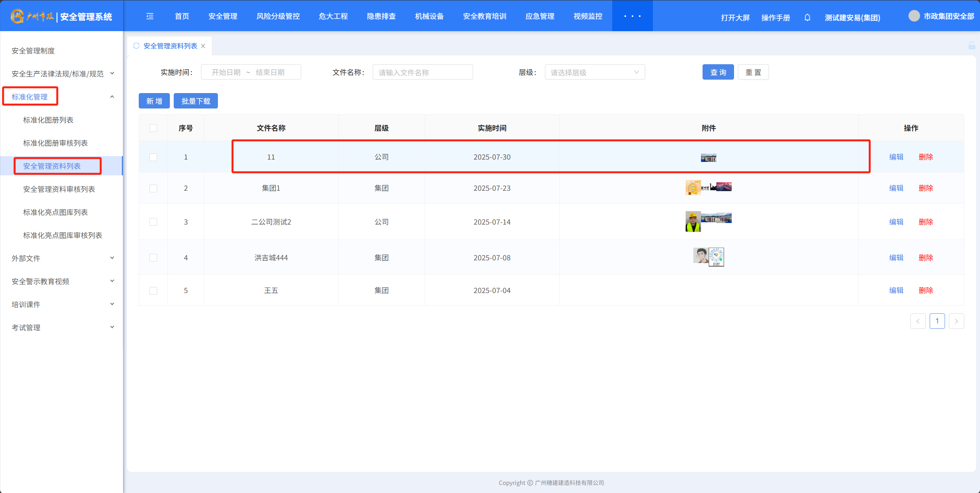The image size is (980, 493).
Task: Click the 批量下载 button
Action: click(x=196, y=101)
